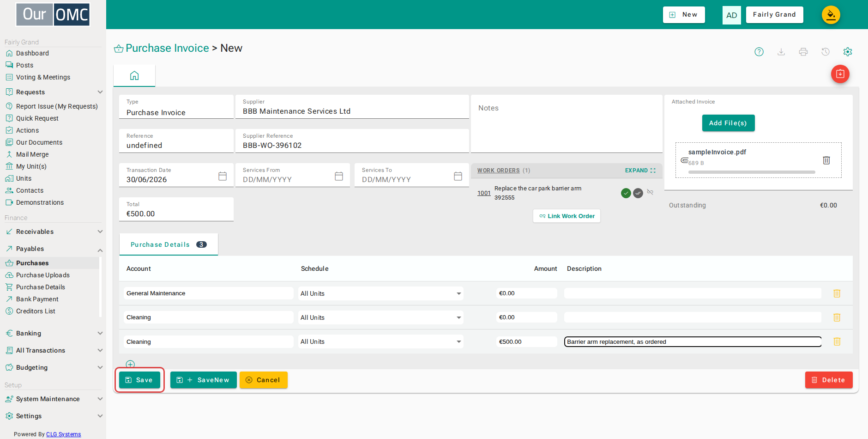Click the yellow paint bucket theme icon
The image size is (868, 439).
pyautogui.click(x=831, y=15)
